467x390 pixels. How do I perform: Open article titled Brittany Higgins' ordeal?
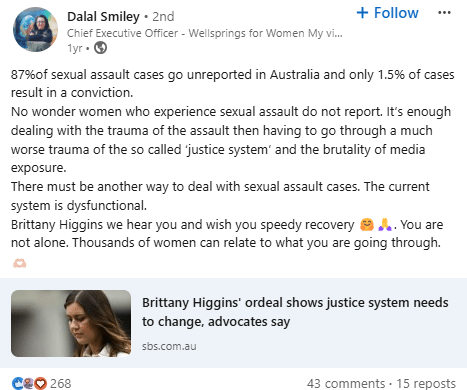click(295, 312)
